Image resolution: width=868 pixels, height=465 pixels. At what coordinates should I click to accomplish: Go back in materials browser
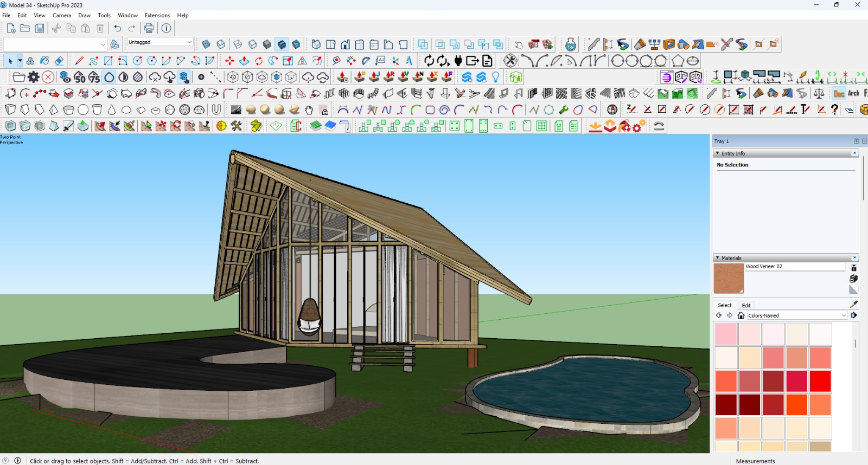[719, 315]
